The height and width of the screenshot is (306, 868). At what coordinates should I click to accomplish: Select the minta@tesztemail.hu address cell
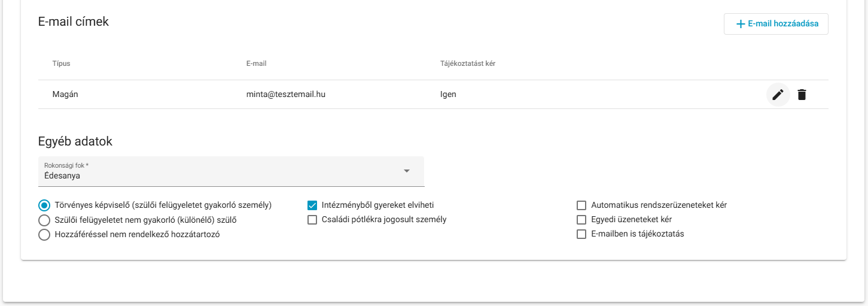[286, 95]
